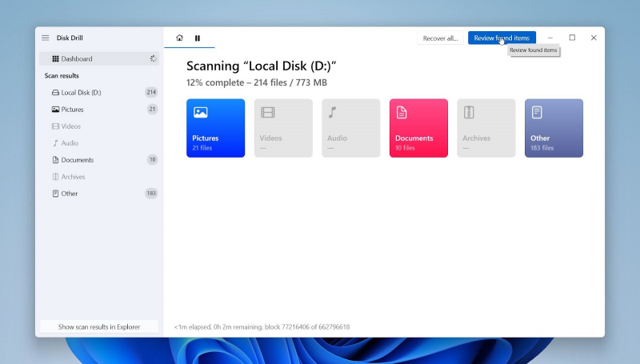The height and width of the screenshot is (364, 640).
Task: Open the red Documents 10 files tile
Action: tap(418, 128)
